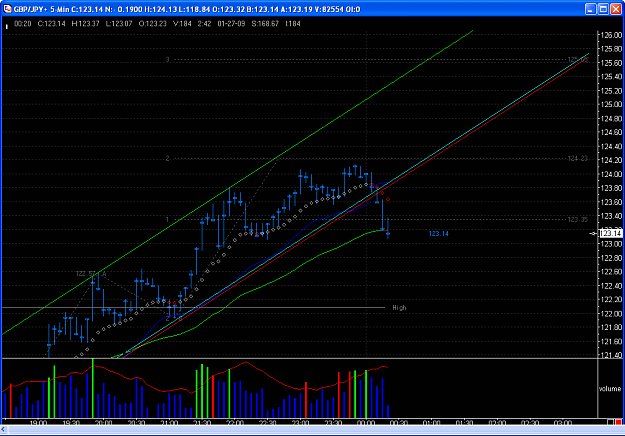Image resolution: width=625 pixels, height=436 pixels.
Task: Click the "H123.37" high value in info bar
Action: point(85,24)
